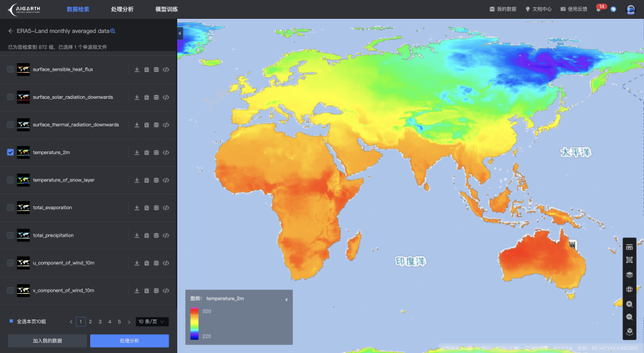Open the 10 条/页 page size dropdown

coord(152,321)
